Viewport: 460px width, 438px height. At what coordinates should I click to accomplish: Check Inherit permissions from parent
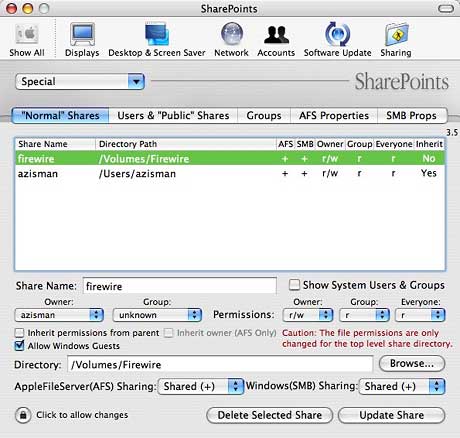(20, 333)
